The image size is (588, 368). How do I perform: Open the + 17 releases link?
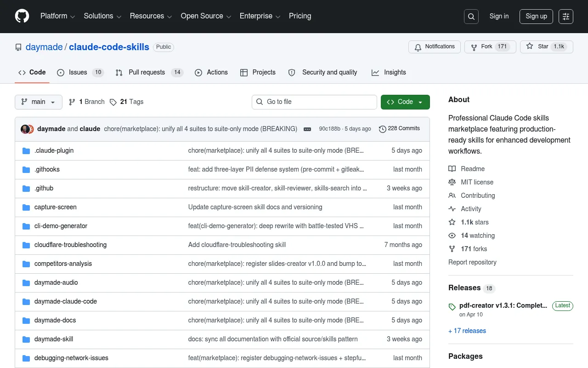[467, 331]
